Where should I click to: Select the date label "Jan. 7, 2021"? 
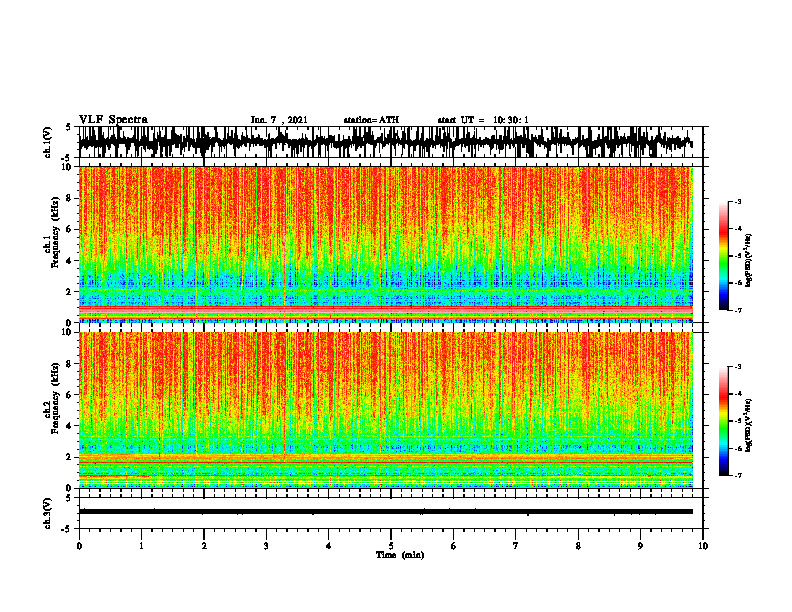click(x=279, y=120)
